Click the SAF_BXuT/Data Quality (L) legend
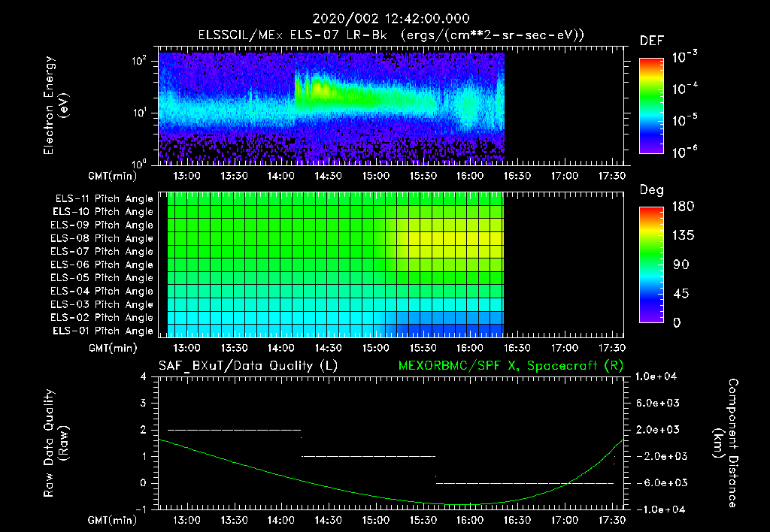Screen dimensions: 770x532 [x=248, y=366]
